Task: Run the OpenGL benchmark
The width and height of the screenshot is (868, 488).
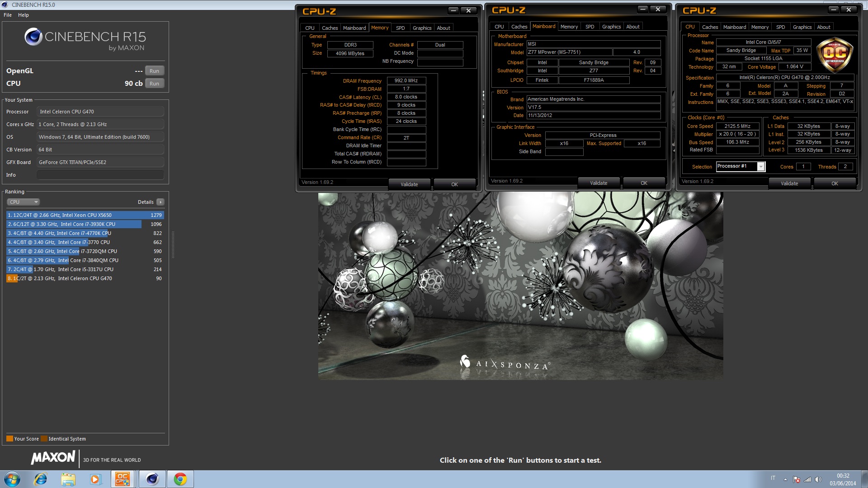Action: (154, 71)
